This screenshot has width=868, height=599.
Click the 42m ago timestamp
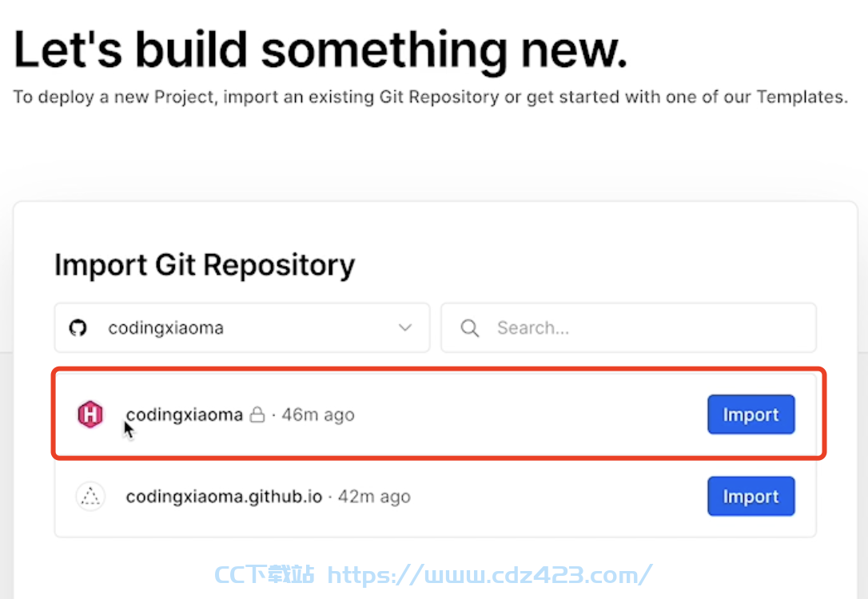tap(374, 497)
